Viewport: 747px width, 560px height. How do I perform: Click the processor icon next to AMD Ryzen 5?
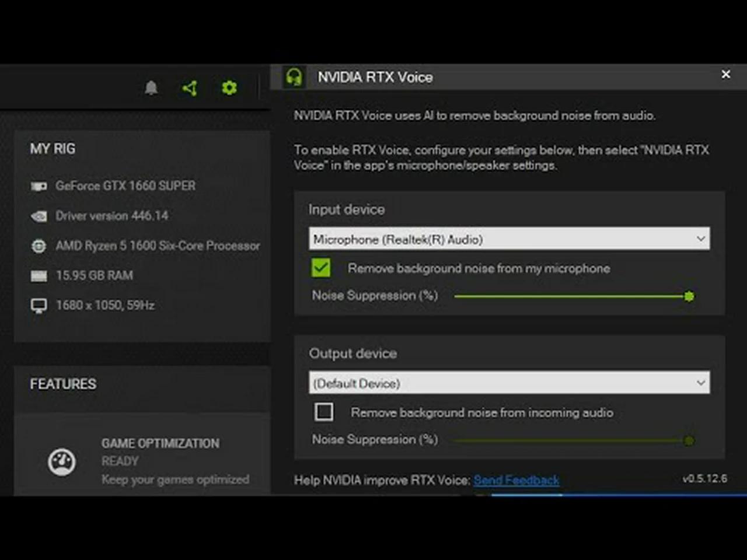pyautogui.click(x=39, y=246)
